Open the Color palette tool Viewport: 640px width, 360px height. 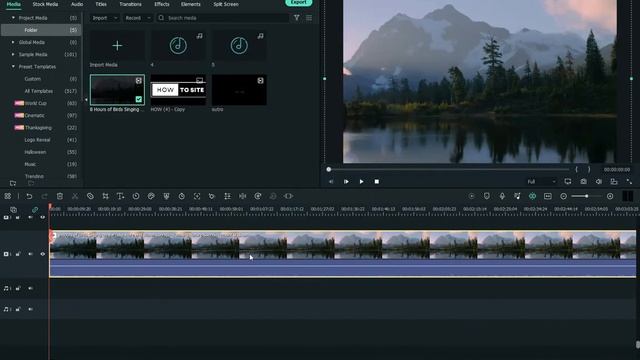click(x=151, y=196)
